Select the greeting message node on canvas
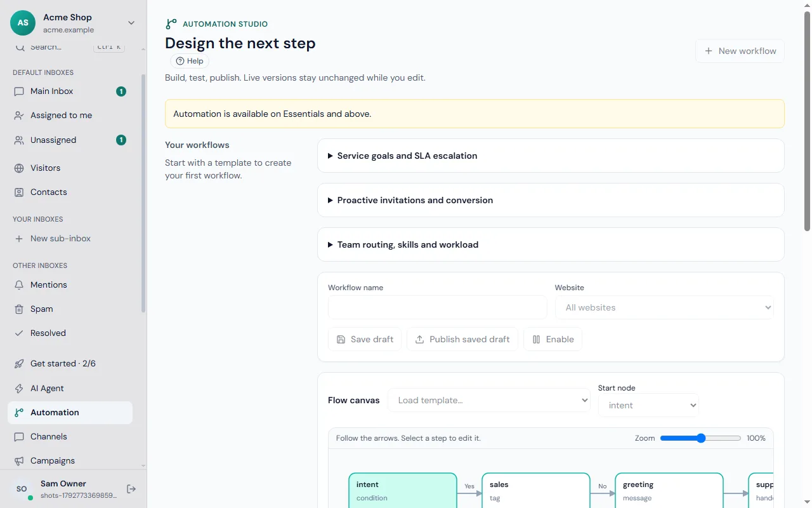Screen dimensions: 812x508 coord(669,490)
